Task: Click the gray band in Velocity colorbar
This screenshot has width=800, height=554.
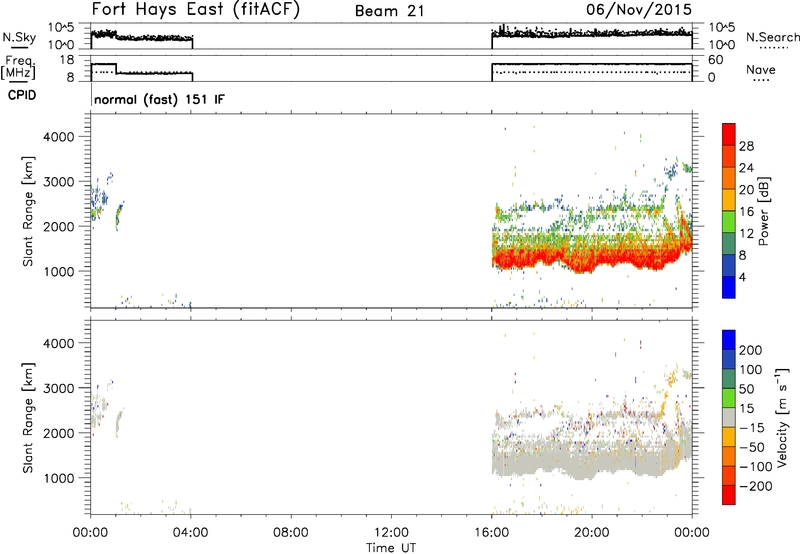Action: point(729,417)
